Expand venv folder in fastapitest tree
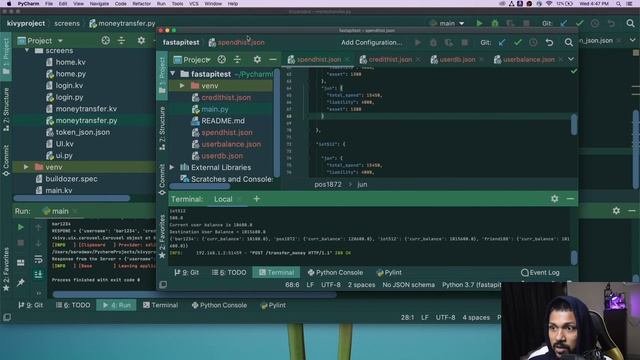 [x=182, y=86]
